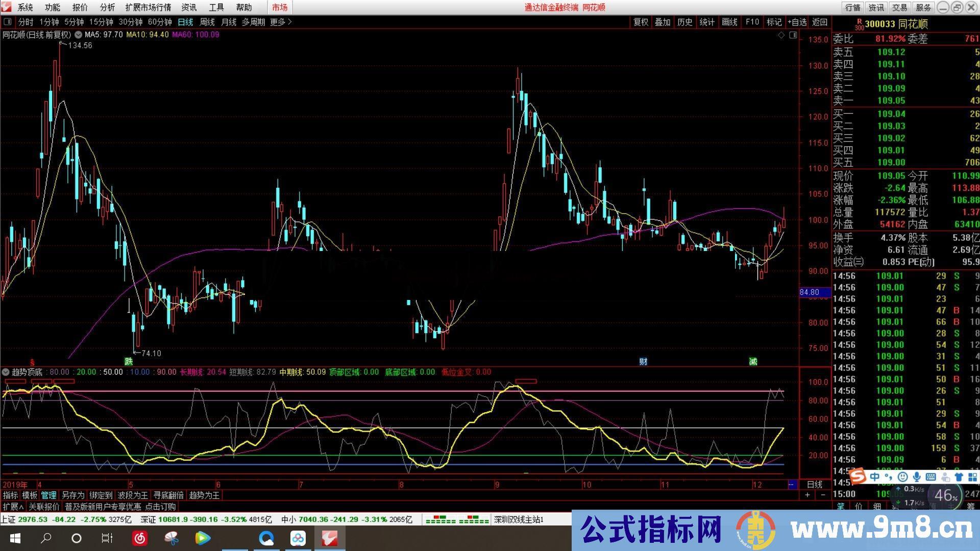Zoom out chart with the - button
Image resolution: width=980 pixels, height=551 pixels.
coord(823,495)
